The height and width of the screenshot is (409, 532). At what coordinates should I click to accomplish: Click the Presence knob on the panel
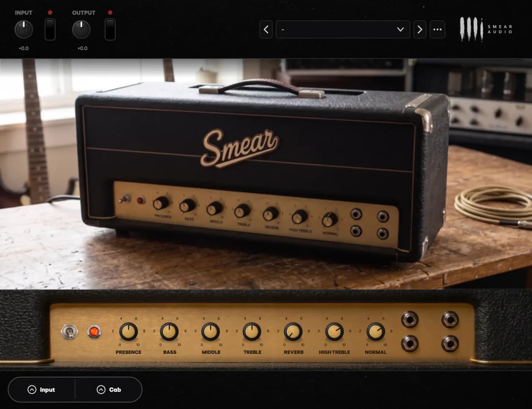[x=128, y=331]
